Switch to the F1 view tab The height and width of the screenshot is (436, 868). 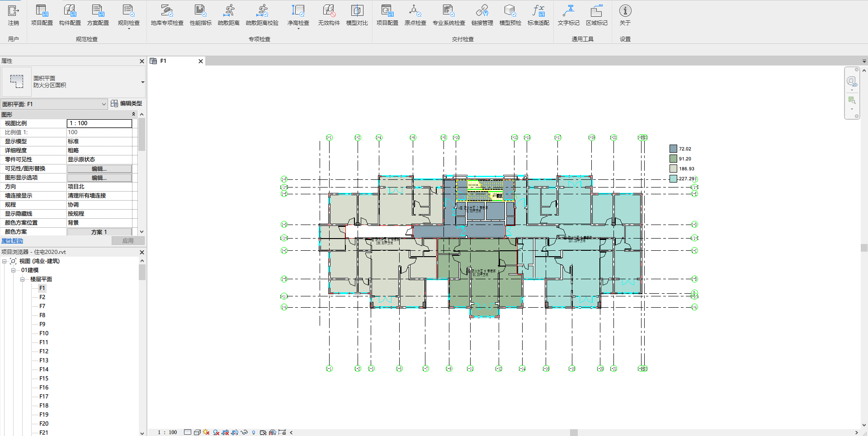click(x=163, y=61)
